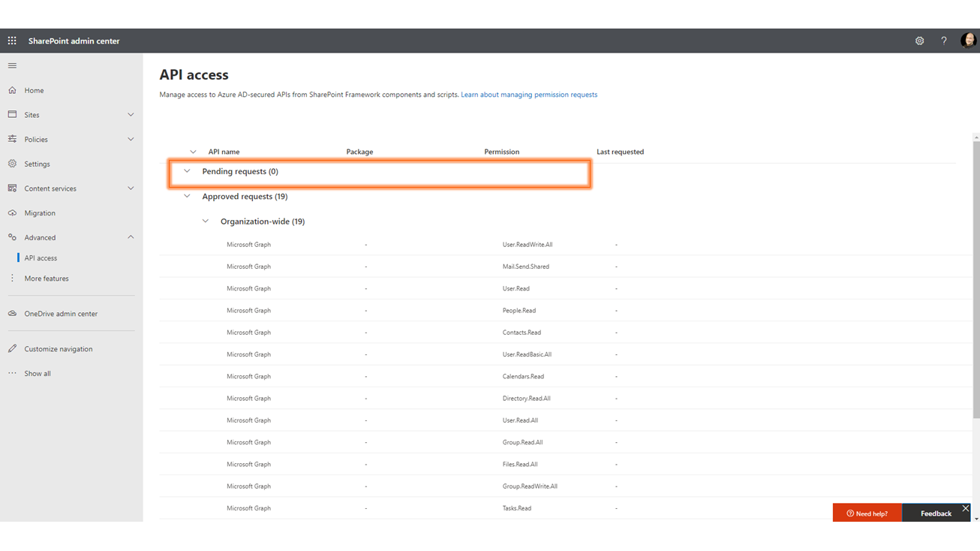
Task: Open the settings gear icon
Action: (x=919, y=41)
